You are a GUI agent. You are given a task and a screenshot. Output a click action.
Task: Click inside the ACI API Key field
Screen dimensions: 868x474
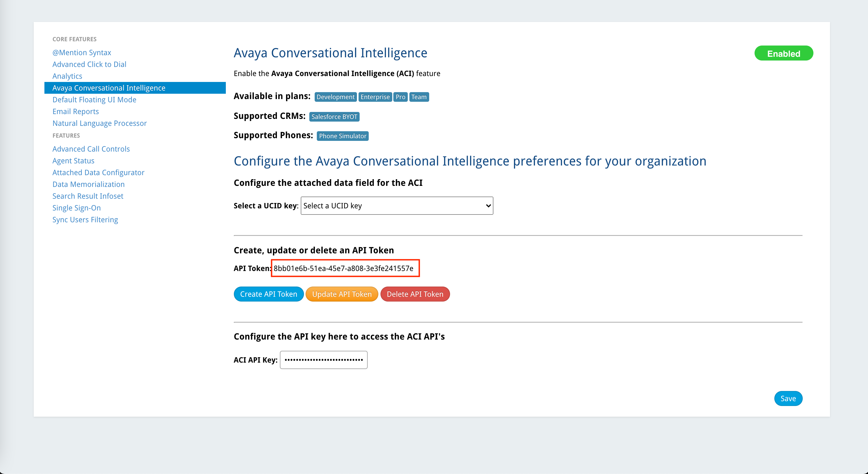[323, 360]
